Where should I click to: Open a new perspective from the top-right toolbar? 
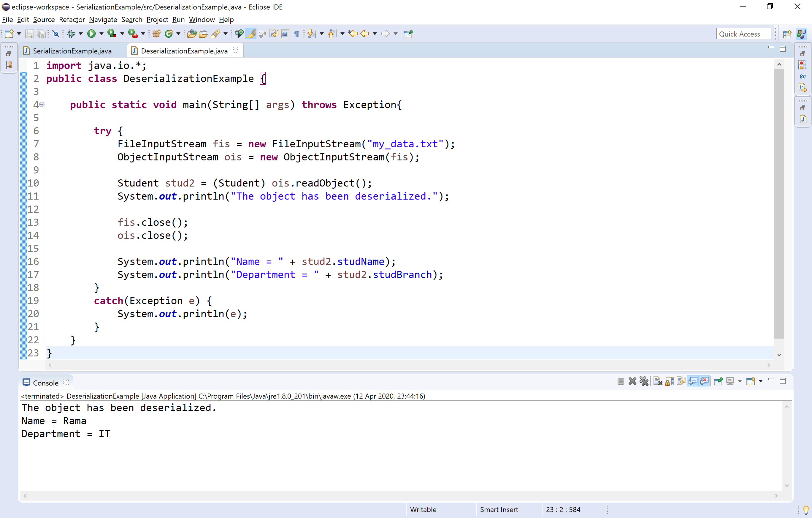(x=787, y=34)
